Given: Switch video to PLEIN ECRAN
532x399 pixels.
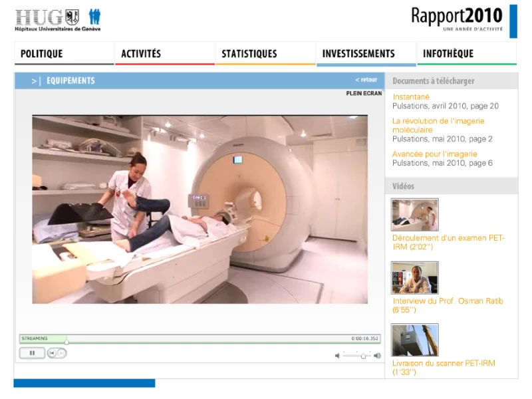Looking at the screenshot, I should pyautogui.click(x=364, y=93).
